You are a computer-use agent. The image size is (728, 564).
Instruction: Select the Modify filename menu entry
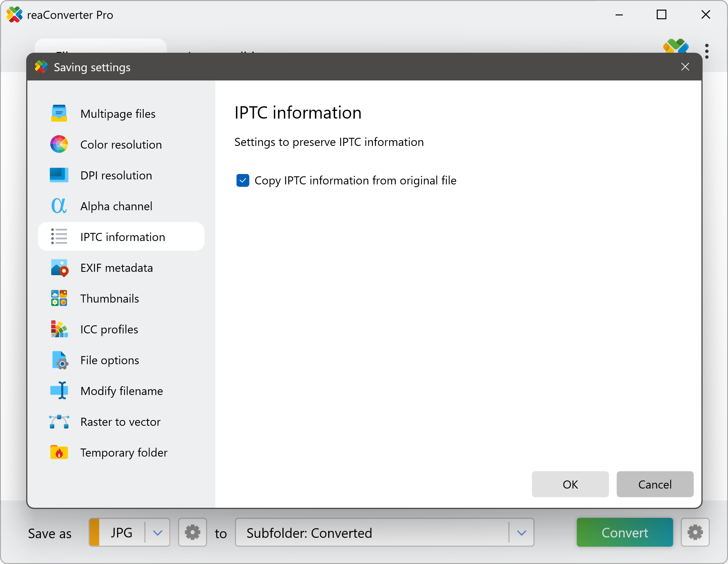(x=121, y=391)
